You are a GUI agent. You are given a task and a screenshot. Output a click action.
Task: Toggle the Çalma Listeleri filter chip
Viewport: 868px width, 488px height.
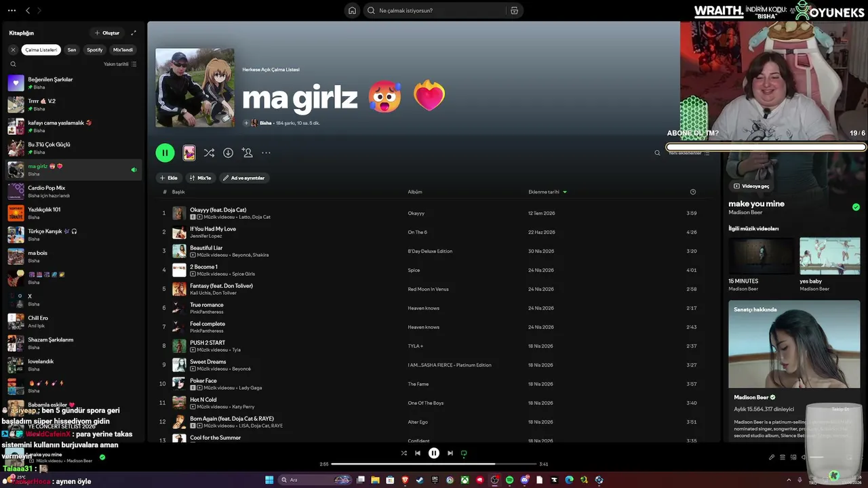click(41, 49)
